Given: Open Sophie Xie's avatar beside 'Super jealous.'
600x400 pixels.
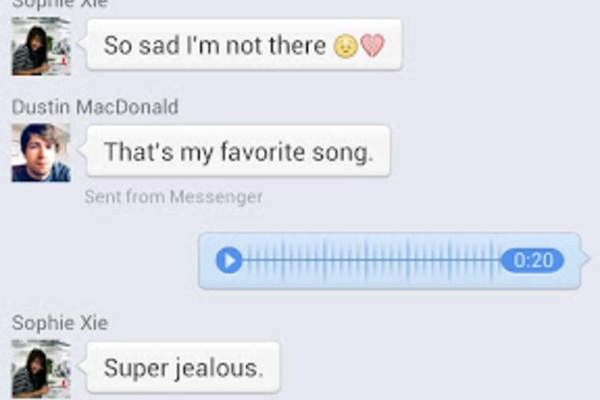Looking at the screenshot, I should pos(41,369).
